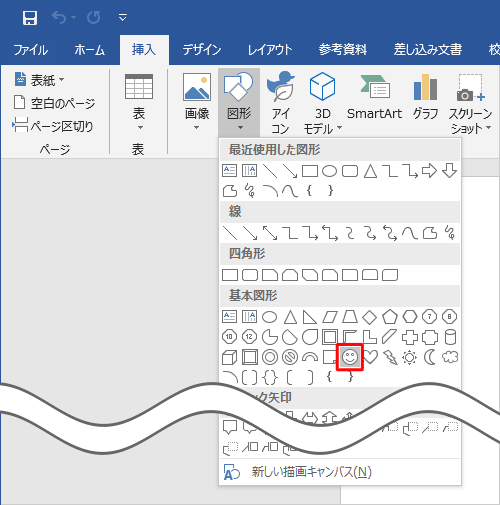500x505 pixels.
Task: Click the Undo arrow icon
Action: 59,17
